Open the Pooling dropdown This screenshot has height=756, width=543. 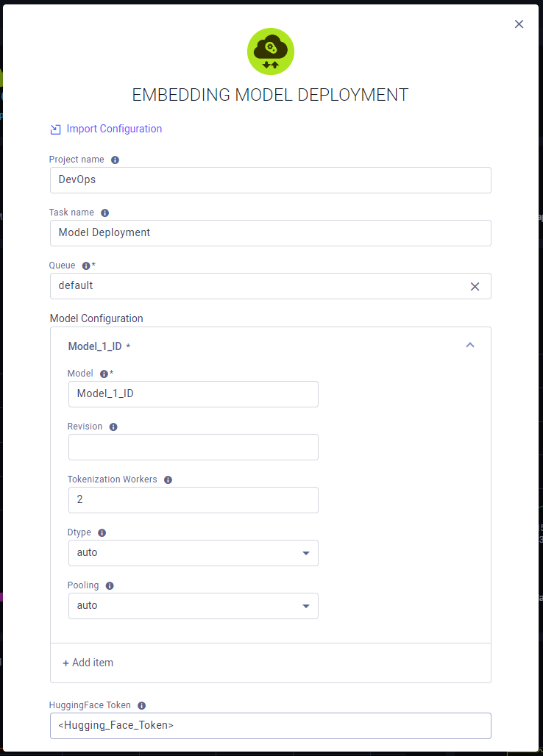[x=305, y=606]
